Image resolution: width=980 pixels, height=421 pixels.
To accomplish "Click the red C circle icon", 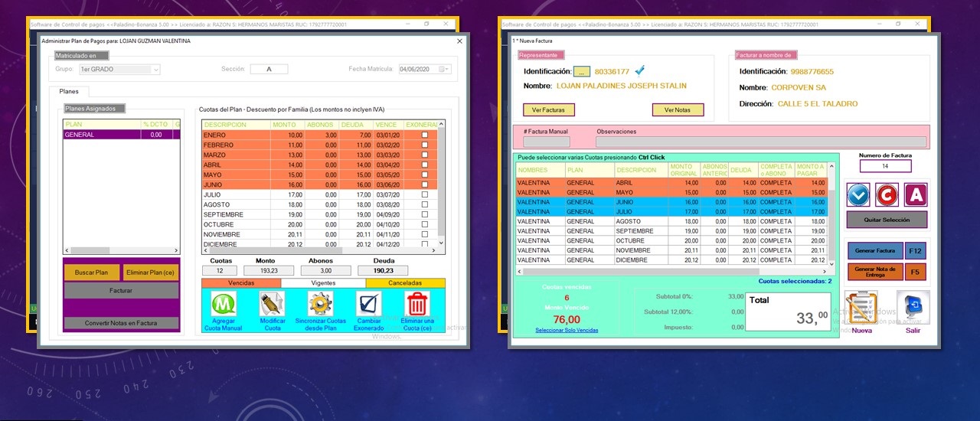I will (x=887, y=195).
